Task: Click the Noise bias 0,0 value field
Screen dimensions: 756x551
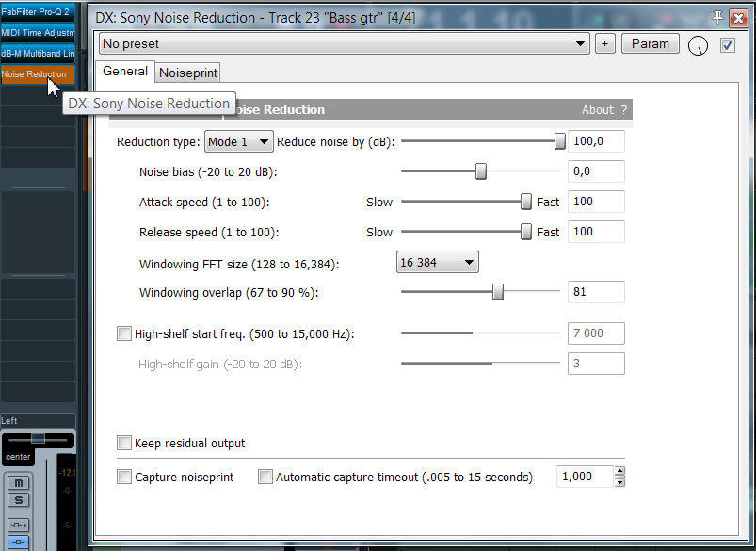Action: coord(596,171)
